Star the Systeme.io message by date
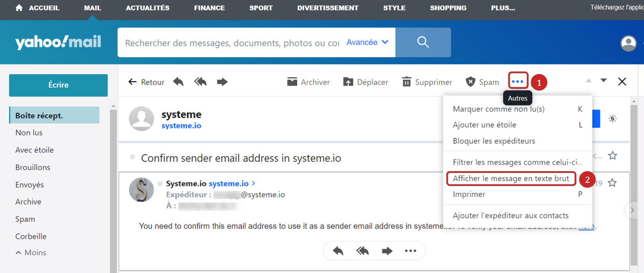Image resolution: width=644 pixels, height=273 pixels. pyautogui.click(x=612, y=183)
